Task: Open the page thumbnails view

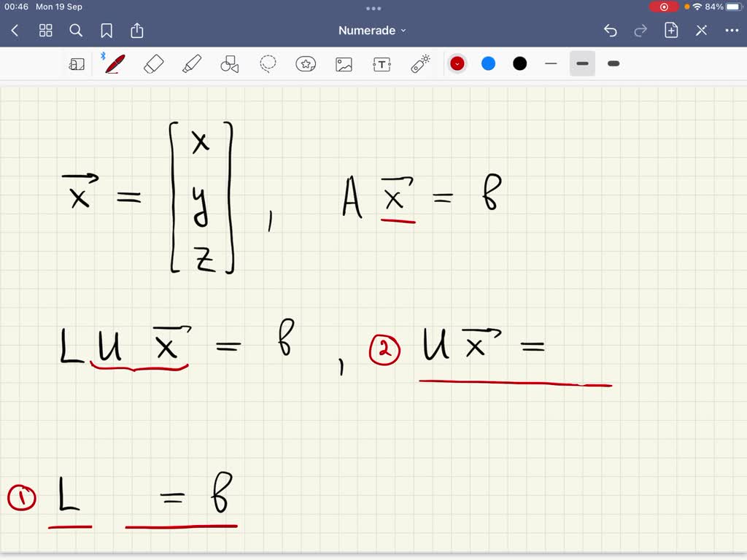Action: coord(45,31)
